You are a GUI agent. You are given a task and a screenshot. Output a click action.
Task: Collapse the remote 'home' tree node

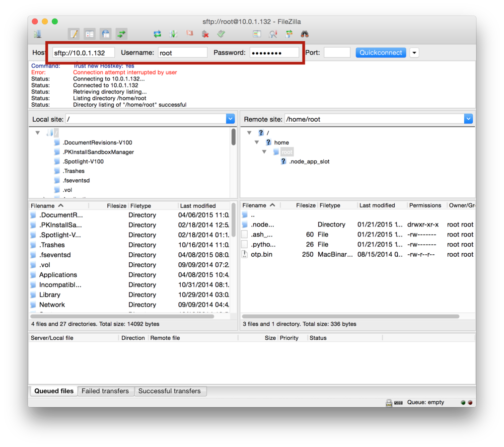(x=257, y=142)
